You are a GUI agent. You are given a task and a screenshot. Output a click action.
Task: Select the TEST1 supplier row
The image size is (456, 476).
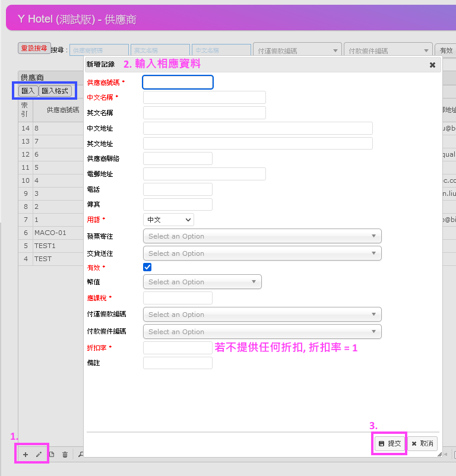click(x=50, y=246)
